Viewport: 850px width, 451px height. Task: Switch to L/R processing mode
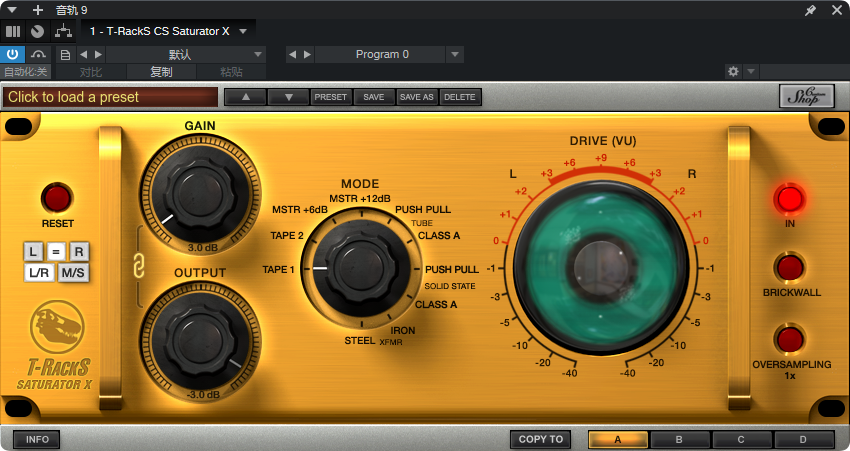pos(39,273)
